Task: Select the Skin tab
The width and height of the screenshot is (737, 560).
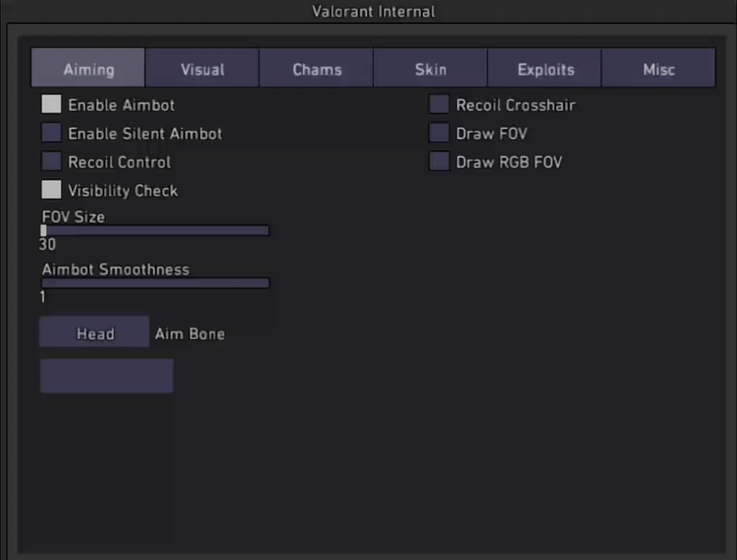Action: point(430,69)
